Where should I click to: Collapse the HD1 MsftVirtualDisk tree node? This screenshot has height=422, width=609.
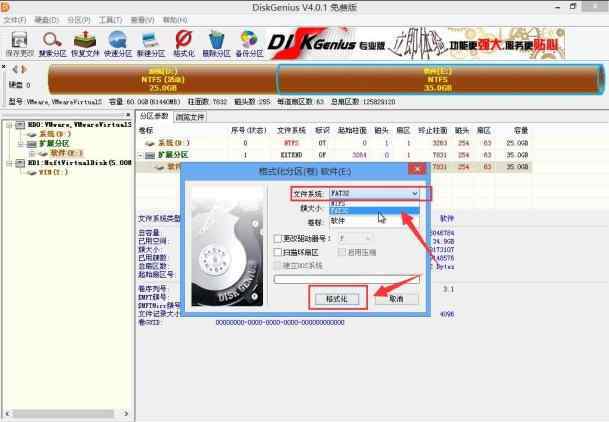[9, 163]
